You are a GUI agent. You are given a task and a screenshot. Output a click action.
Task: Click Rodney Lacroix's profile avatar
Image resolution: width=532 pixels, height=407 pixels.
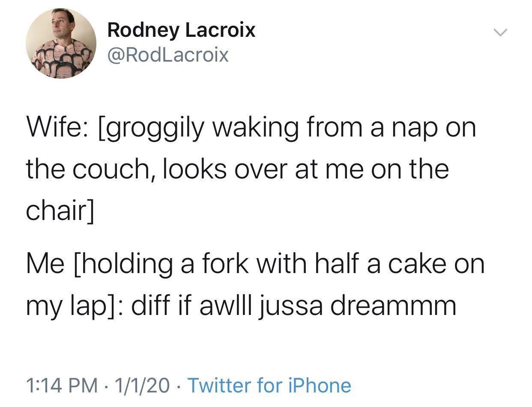[x=61, y=43]
